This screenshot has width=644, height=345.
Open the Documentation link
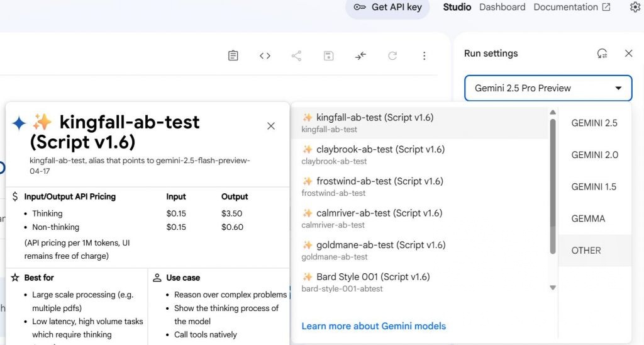pyautogui.click(x=572, y=7)
